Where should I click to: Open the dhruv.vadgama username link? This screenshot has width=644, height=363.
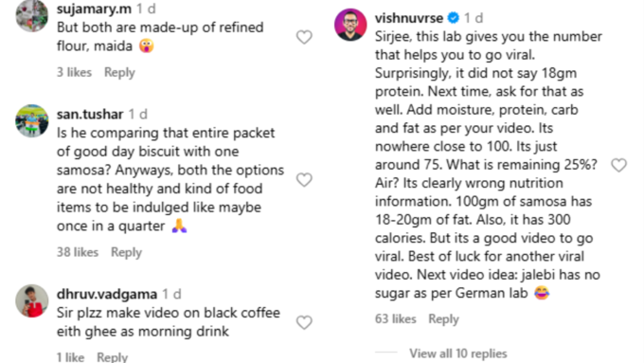tap(107, 294)
